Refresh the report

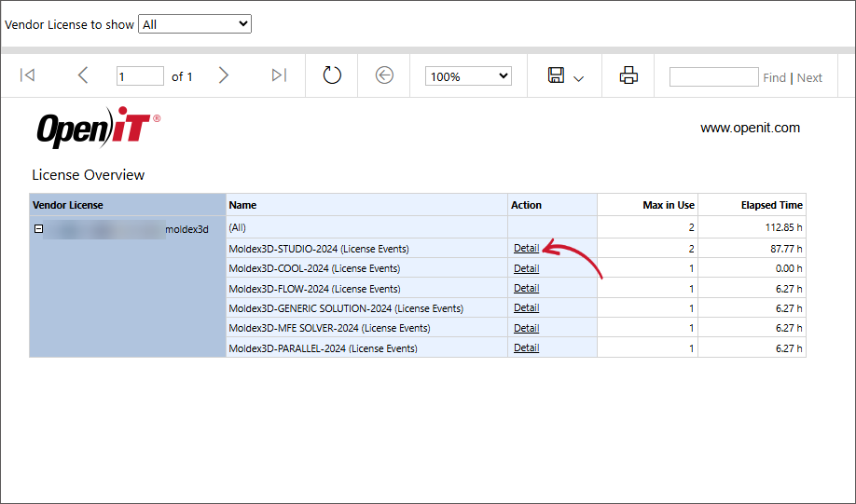332,75
